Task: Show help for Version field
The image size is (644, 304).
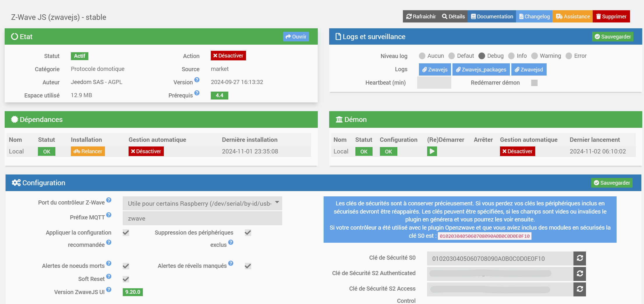Action: [x=197, y=80]
